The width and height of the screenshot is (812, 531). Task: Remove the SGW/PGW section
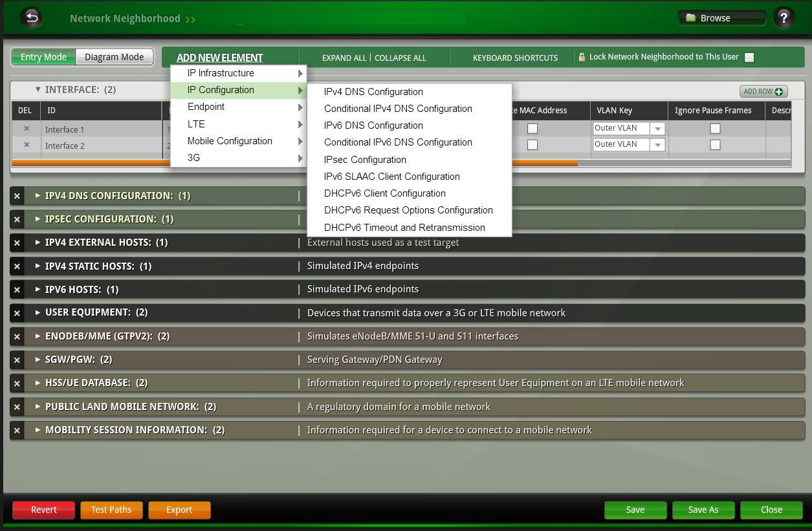click(x=17, y=360)
